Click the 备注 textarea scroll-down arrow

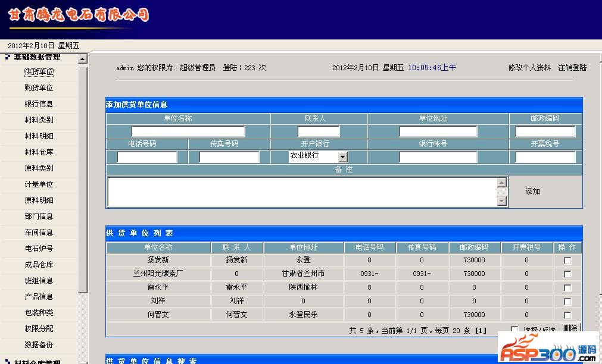(x=501, y=201)
